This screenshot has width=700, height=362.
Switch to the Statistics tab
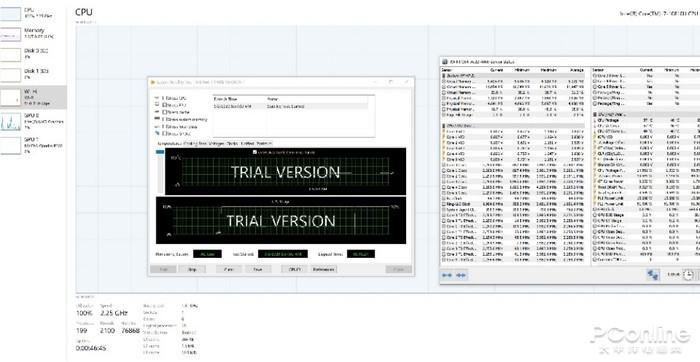(x=264, y=143)
